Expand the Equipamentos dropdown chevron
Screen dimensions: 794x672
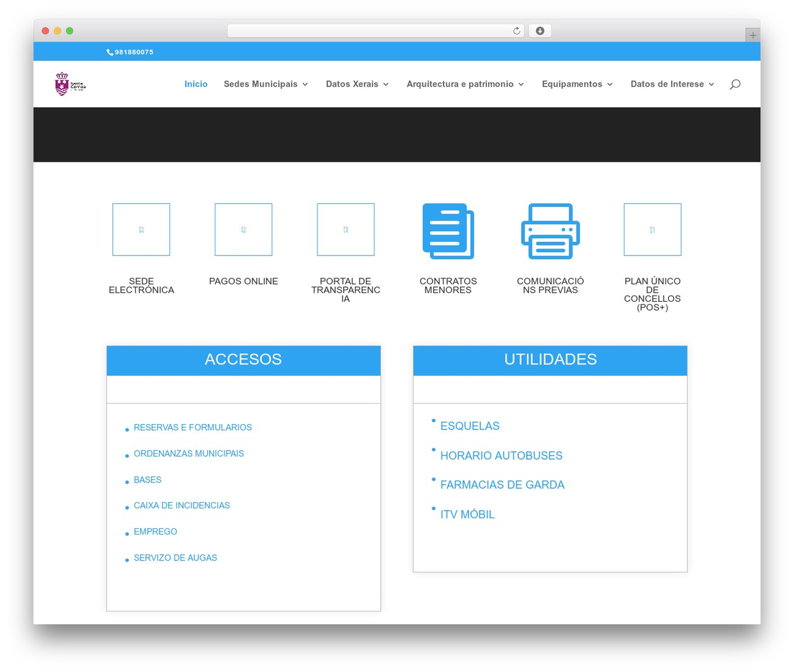tap(610, 84)
